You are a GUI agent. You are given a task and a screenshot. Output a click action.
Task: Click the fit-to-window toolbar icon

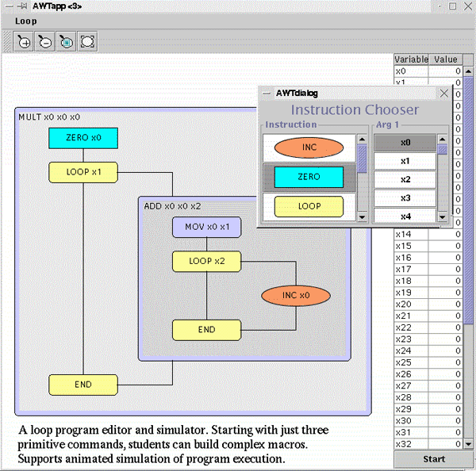[87, 43]
